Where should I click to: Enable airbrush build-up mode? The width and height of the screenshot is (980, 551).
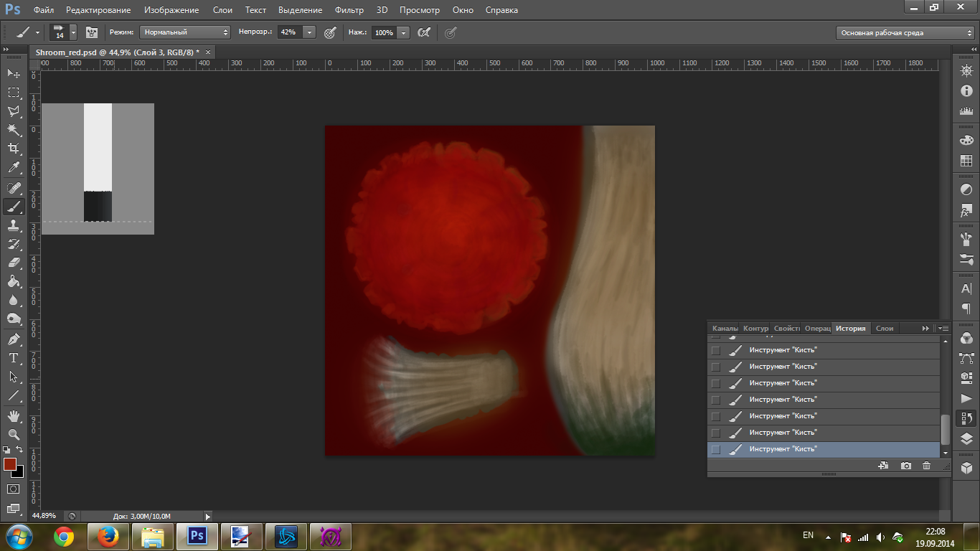pyautogui.click(x=424, y=32)
